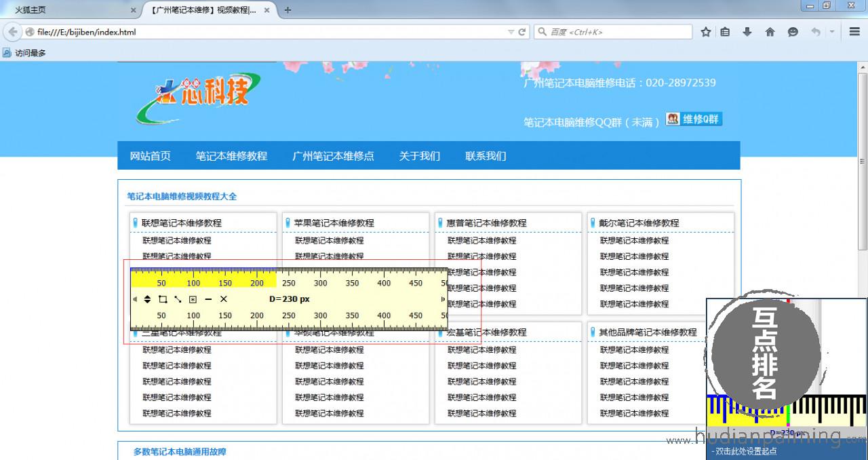The height and width of the screenshot is (460, 868).
Task: Minimize the on-screen ruler with the dash icon
Action: point(208,299)
